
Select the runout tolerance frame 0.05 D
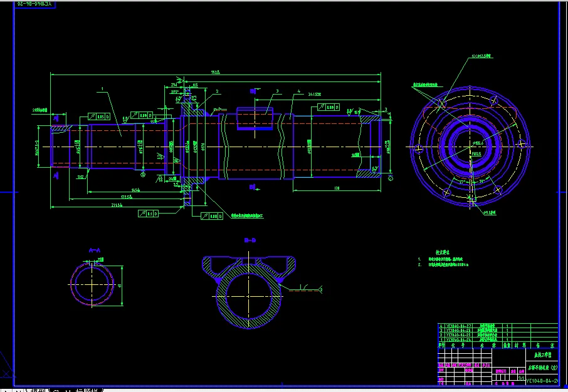click(99, 116)
